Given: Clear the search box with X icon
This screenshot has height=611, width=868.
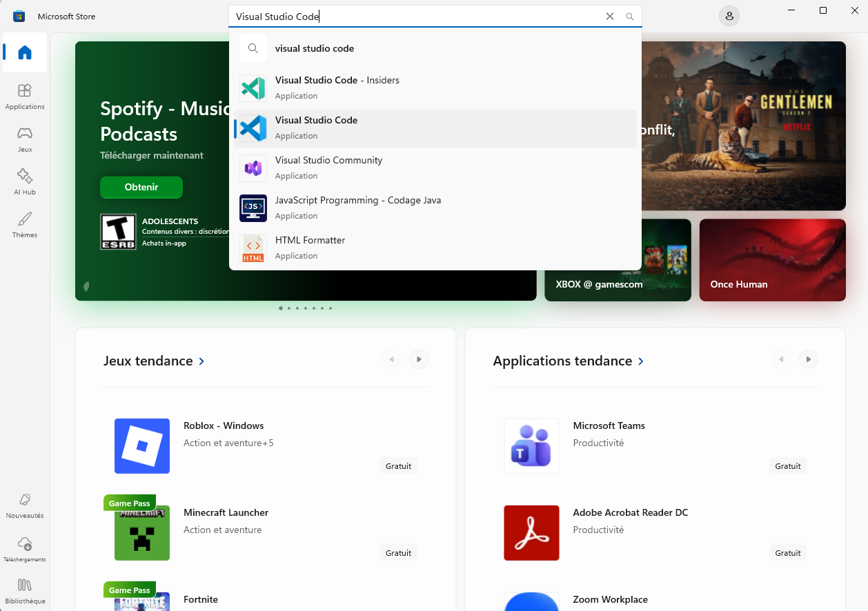Looking at the screenshot, I should pyautogui.click(x=610, y=17).
